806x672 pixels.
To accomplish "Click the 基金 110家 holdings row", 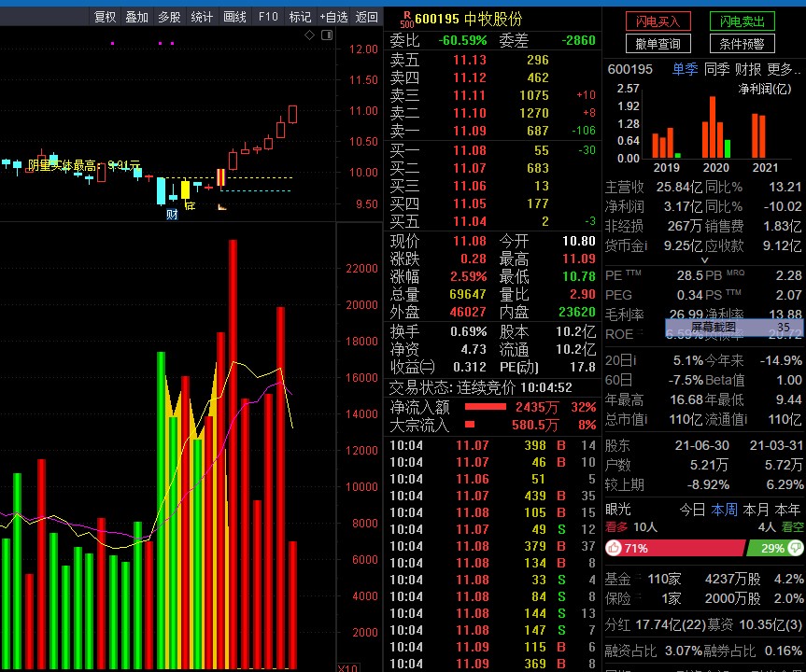I will [704, 579].
